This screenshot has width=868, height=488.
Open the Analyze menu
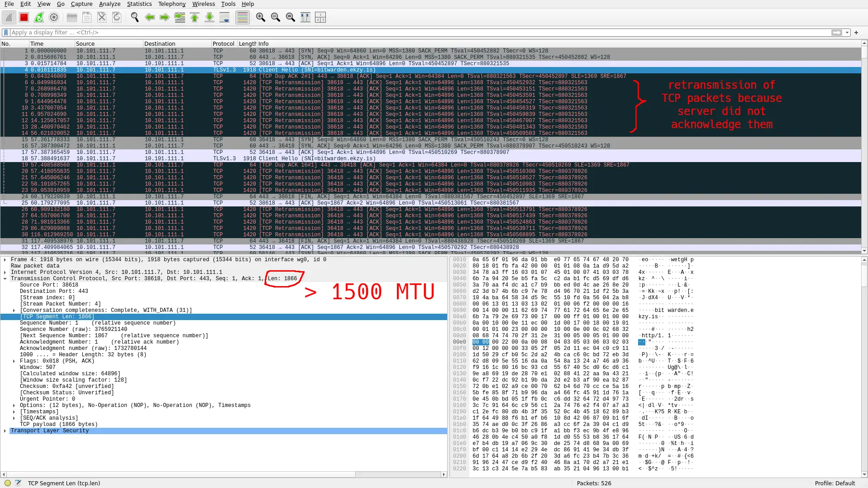coord(110,4)
